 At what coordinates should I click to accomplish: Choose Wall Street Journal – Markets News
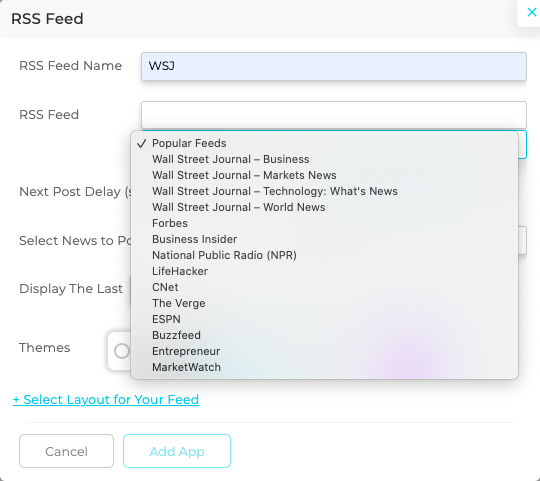click(x=324, y=175)
